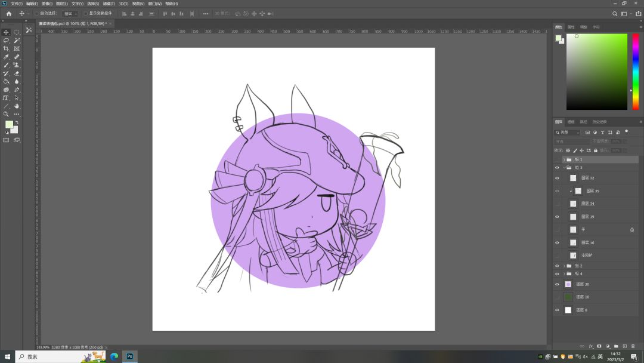Expand the 组 2 layer group

[563, 266]
